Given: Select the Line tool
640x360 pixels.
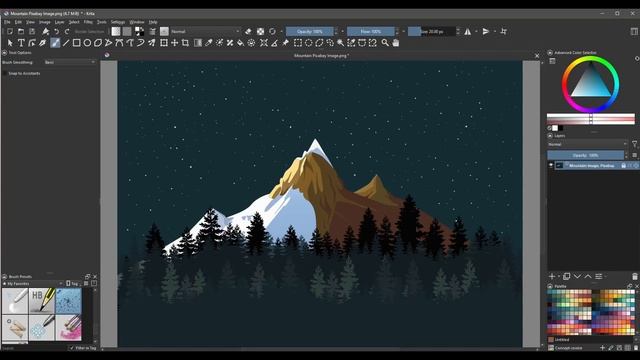Looking at the screenshot, I should 66,43.
